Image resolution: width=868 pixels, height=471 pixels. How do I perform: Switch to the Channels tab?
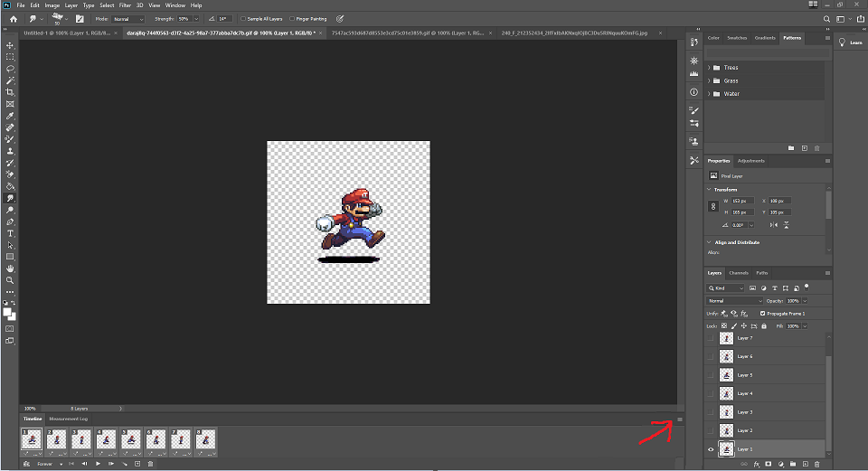[739, 273]
